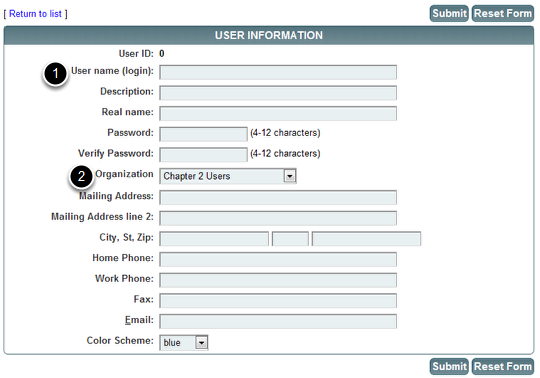Click the top Submit button
This screenshot has width=540, height=378.
(x=449, y=13)
